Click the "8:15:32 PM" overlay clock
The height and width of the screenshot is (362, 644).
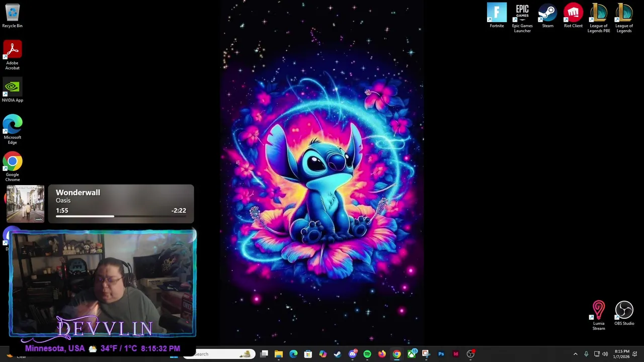[160, 348]
